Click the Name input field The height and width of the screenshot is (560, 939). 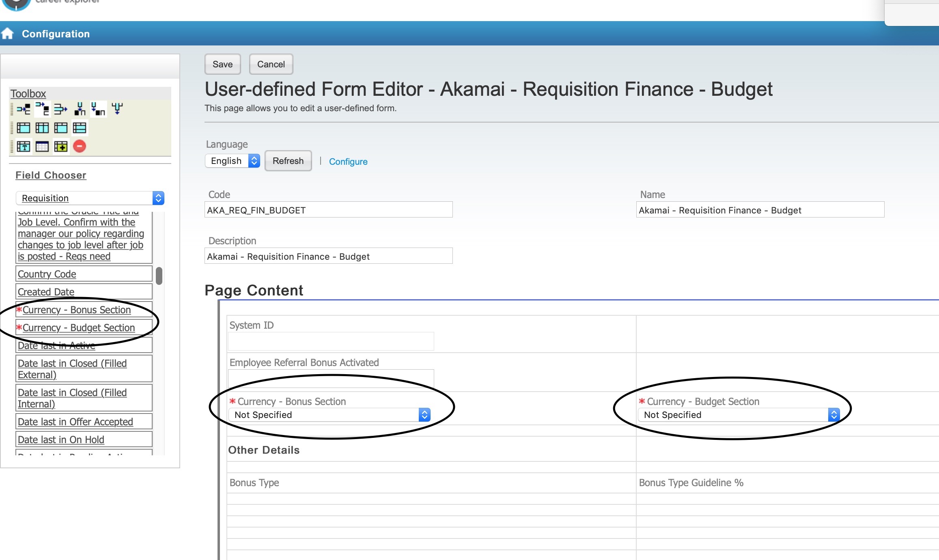[x=760, y=210]
